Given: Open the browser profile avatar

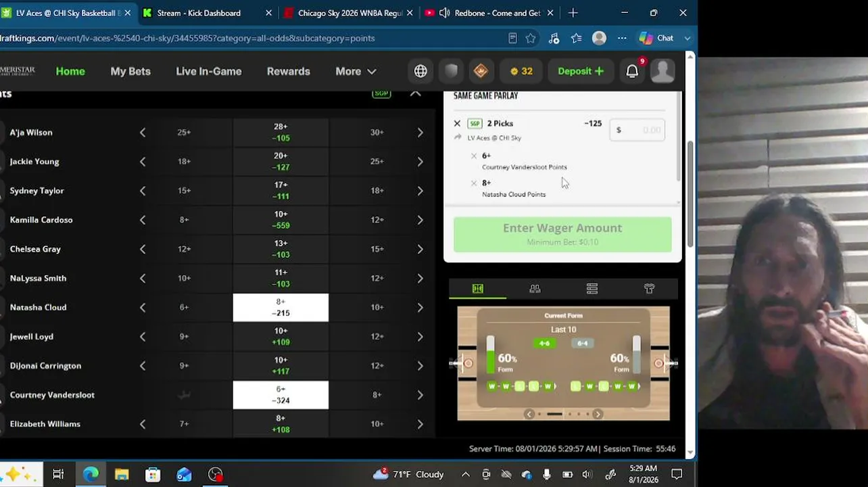Looking at the screenshot, I should pyautogui.click(x=599, y=39).
